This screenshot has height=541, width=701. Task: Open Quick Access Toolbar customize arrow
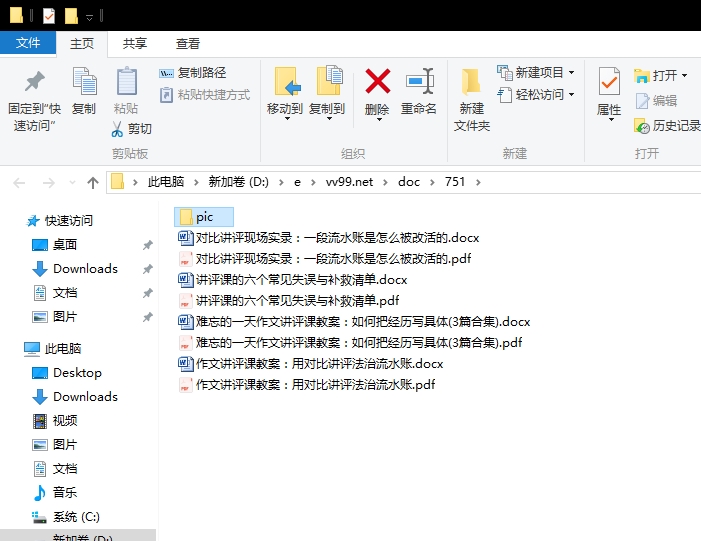[x=89, y=17]
